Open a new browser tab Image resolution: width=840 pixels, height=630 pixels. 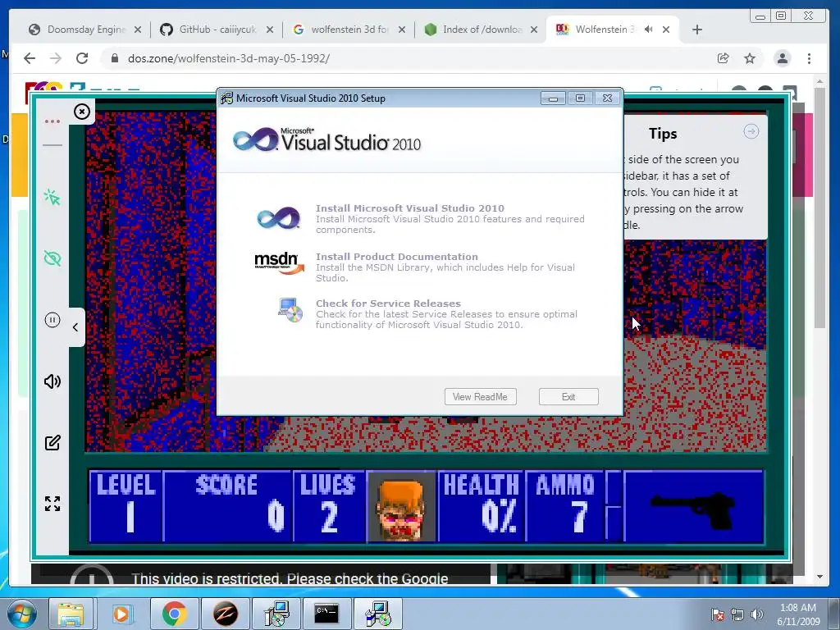697,30
